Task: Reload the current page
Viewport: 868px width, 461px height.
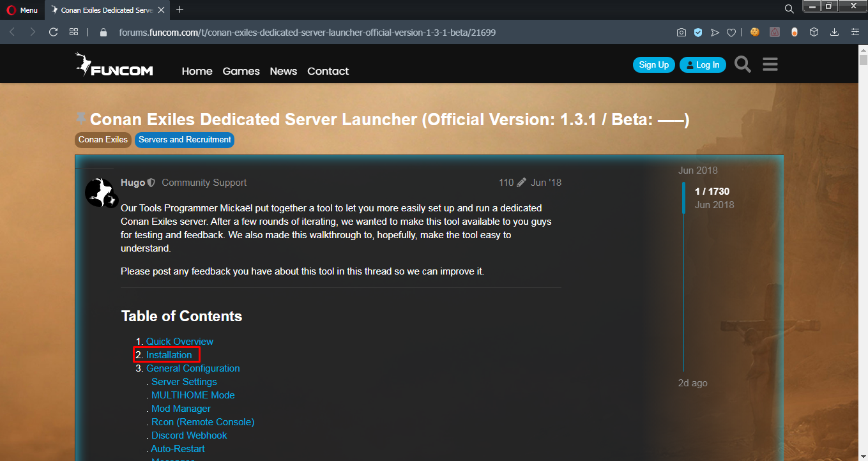Action: (x=54, y=32)
